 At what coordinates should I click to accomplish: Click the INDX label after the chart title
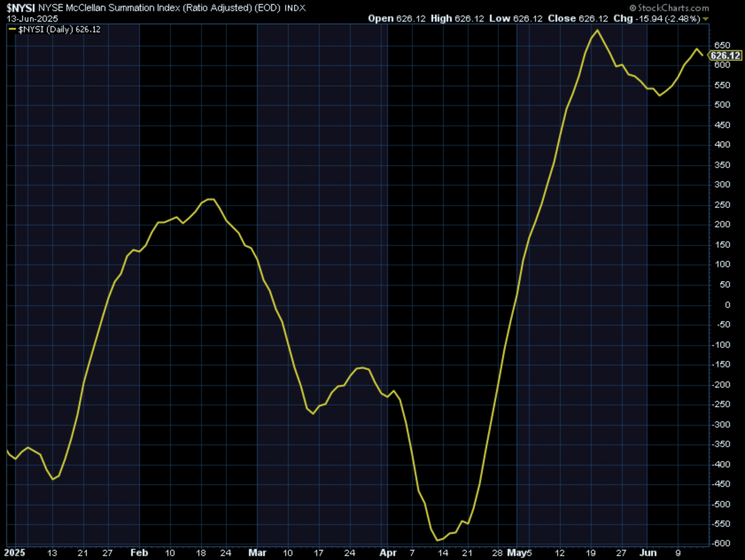[295, 8]
